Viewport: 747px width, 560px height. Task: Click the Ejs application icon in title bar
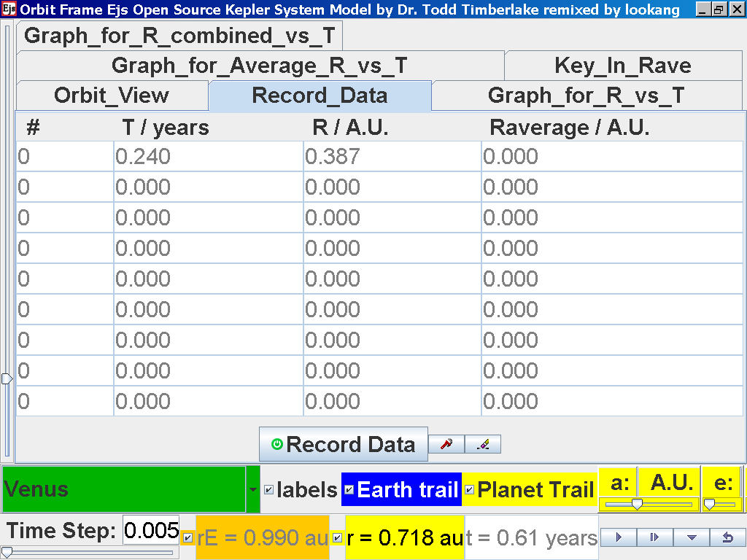(x=9, y=9)
